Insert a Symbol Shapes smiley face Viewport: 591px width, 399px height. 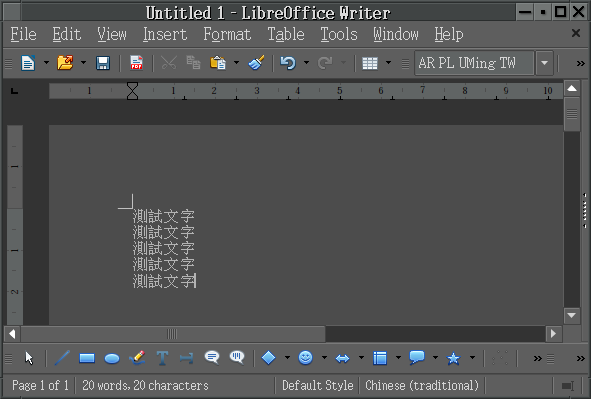(305, 358)
